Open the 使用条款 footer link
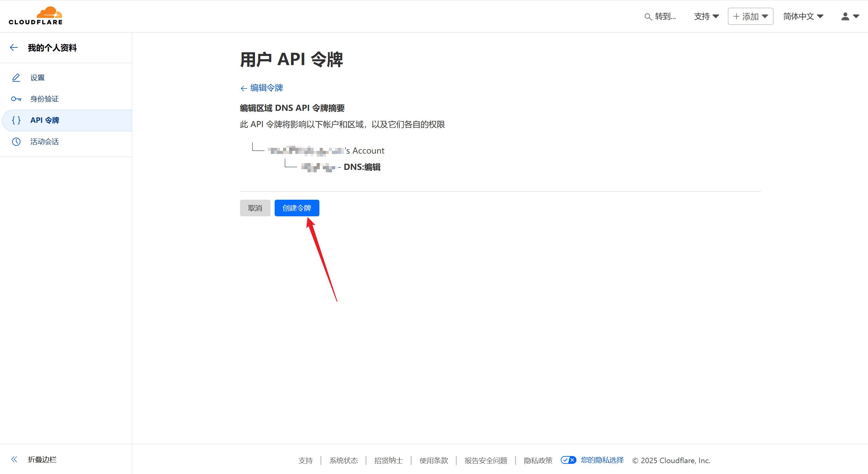 point(434,460)
